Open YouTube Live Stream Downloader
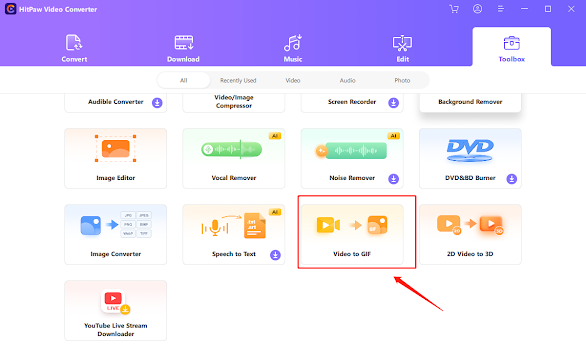The image size is (586, 361). [x=115, y=311]
